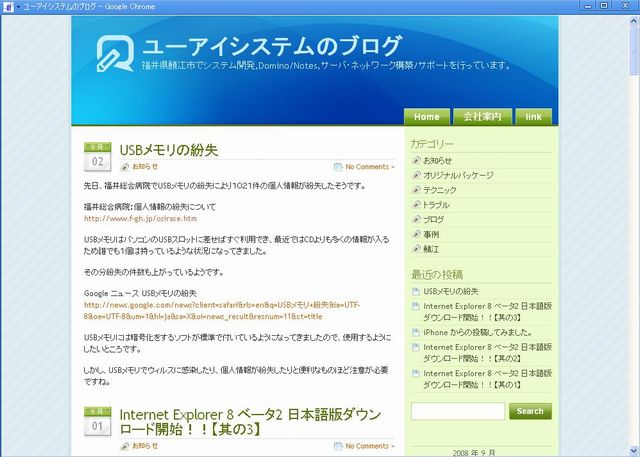Open the news.google.com news search link
The image size is (640, 457).
tap(222, 311)
